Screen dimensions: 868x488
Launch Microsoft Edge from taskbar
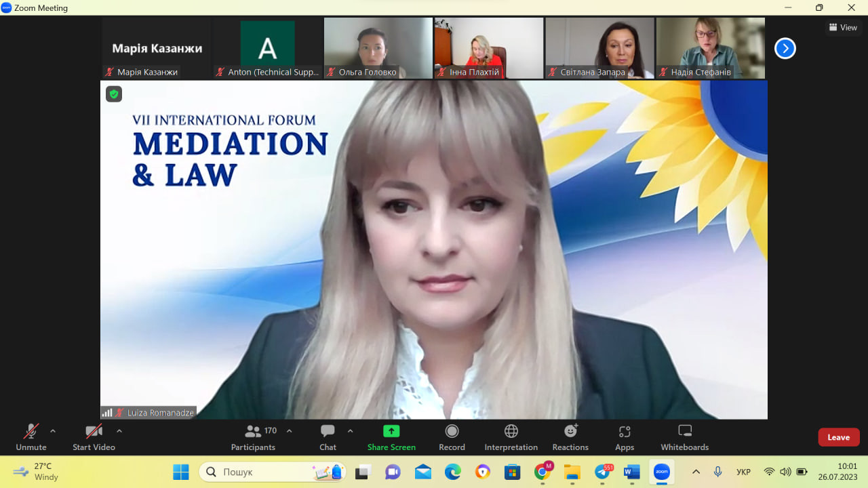pyautogui.click(x=453, y=472)
